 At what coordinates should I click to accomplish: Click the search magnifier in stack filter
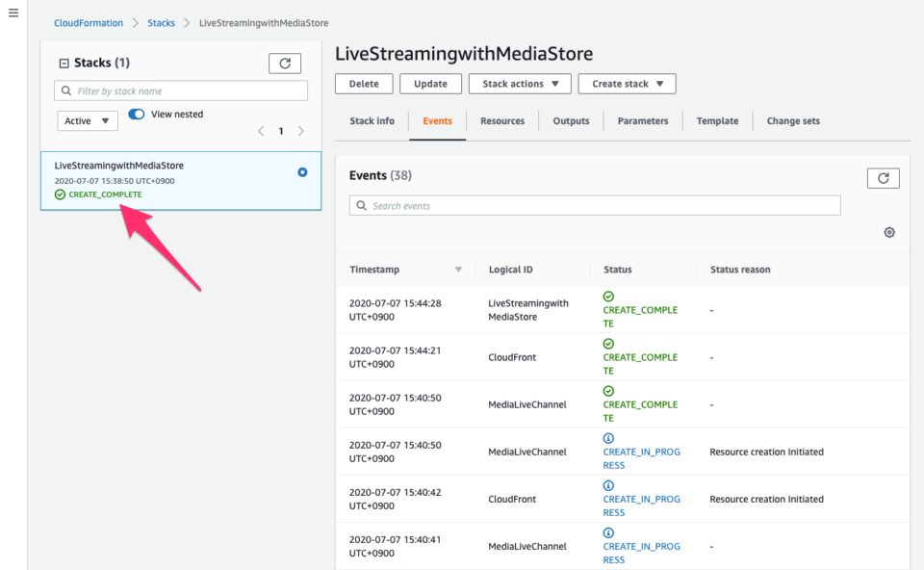[66, 90]
